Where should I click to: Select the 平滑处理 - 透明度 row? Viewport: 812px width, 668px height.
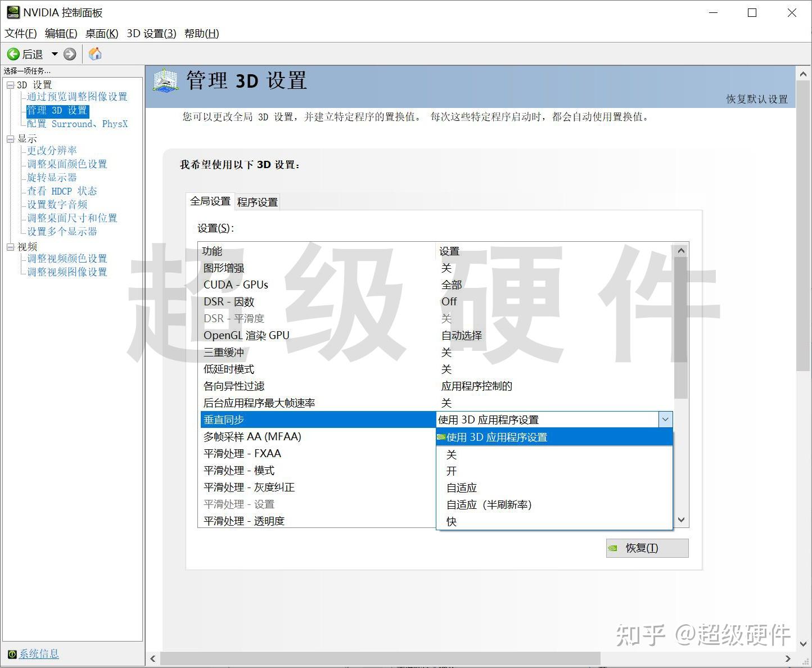coord(318,521)
